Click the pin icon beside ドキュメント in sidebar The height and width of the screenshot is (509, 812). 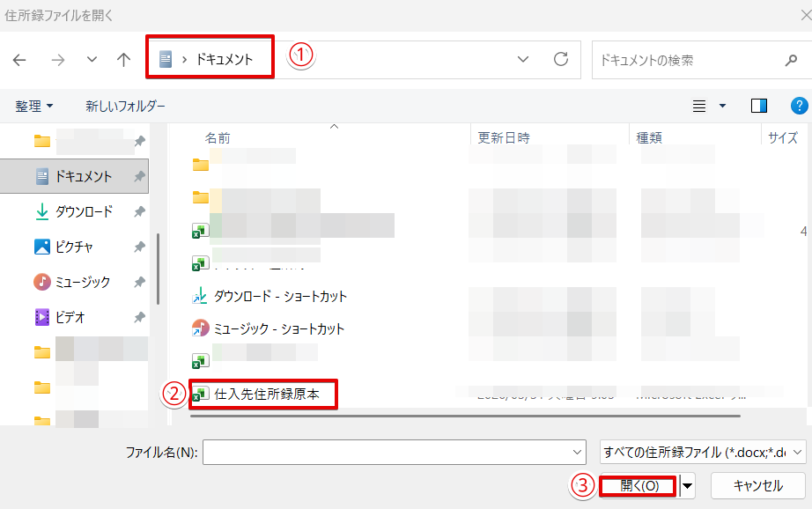pos(139,177)
